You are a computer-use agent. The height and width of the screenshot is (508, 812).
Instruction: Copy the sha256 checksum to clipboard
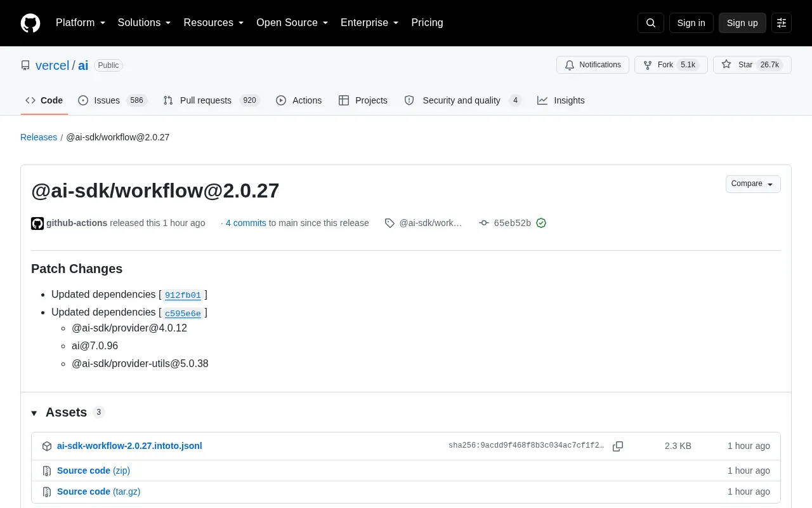618,446
